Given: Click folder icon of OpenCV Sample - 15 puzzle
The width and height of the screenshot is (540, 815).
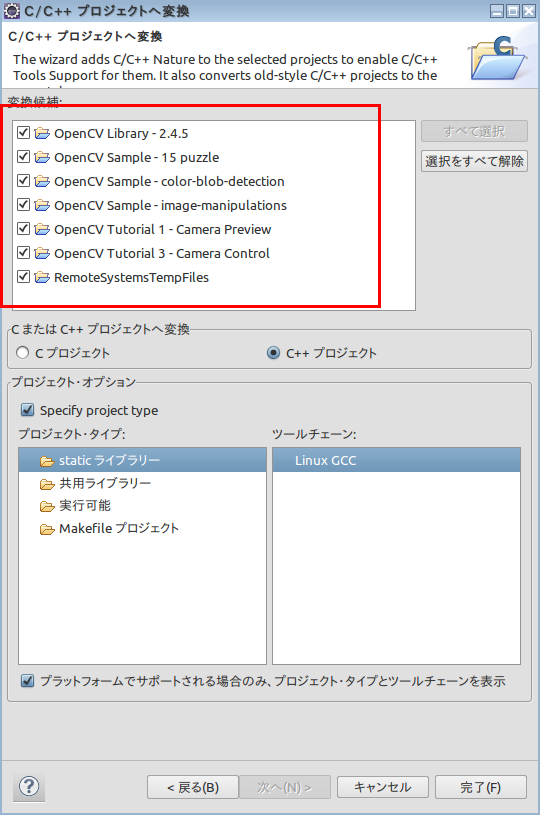Looking at the screenshot, I should (x=42, y=157).
